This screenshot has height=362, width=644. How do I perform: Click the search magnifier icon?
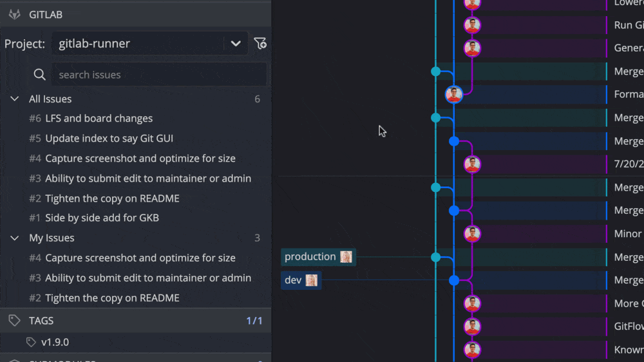(39, 74)
